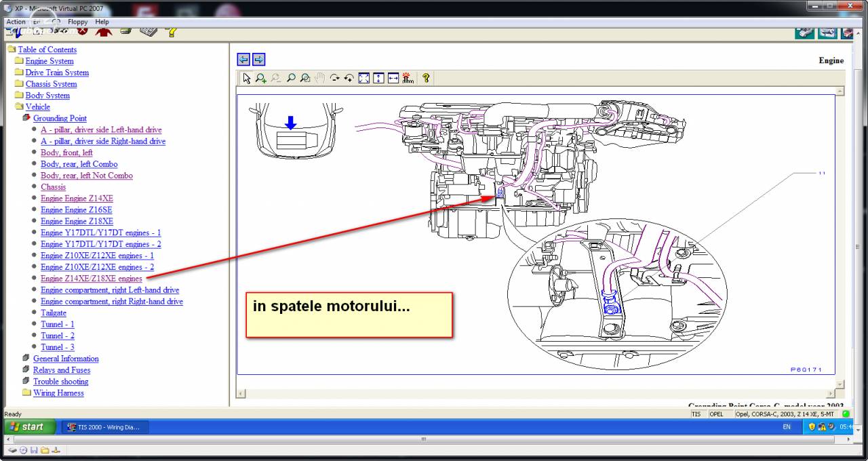
Task: Open A - pillar driver side Right-hand drive
Action: click(103, 141)
